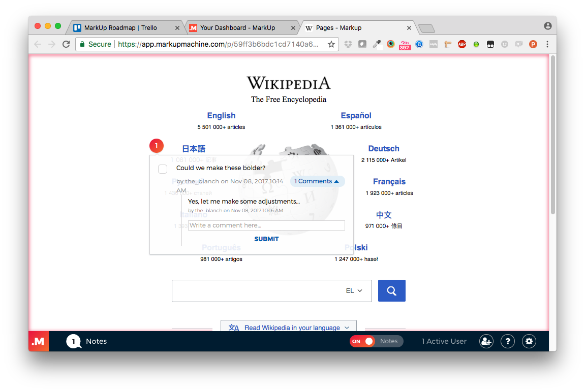
Task: Click the gray circled U extension
Action: (504, 44)
